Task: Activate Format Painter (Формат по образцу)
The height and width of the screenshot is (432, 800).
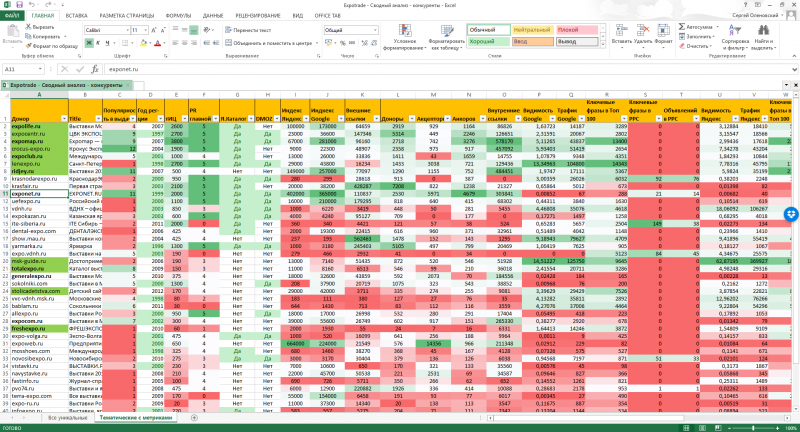Action: pos(52,46)
